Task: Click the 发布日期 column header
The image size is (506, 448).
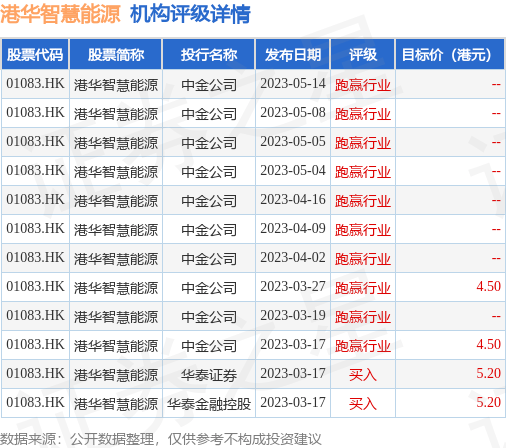Action: pos(293,55)
